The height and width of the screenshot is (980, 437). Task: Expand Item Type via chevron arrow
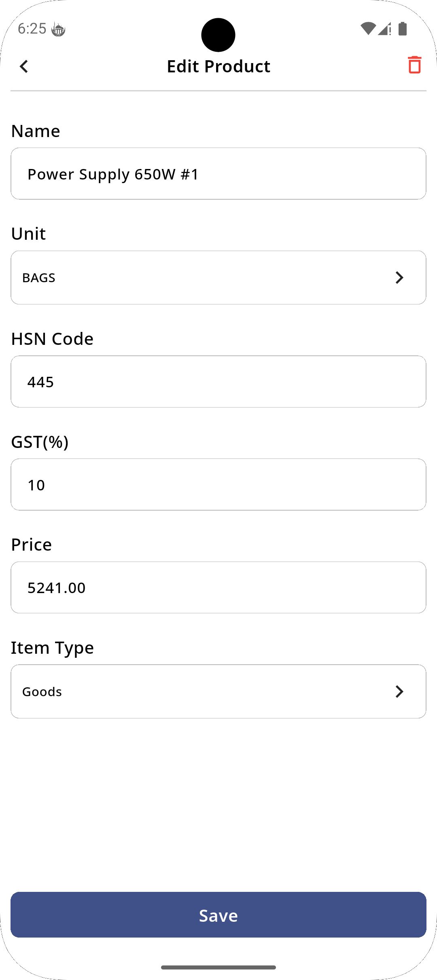click(399, 691)
